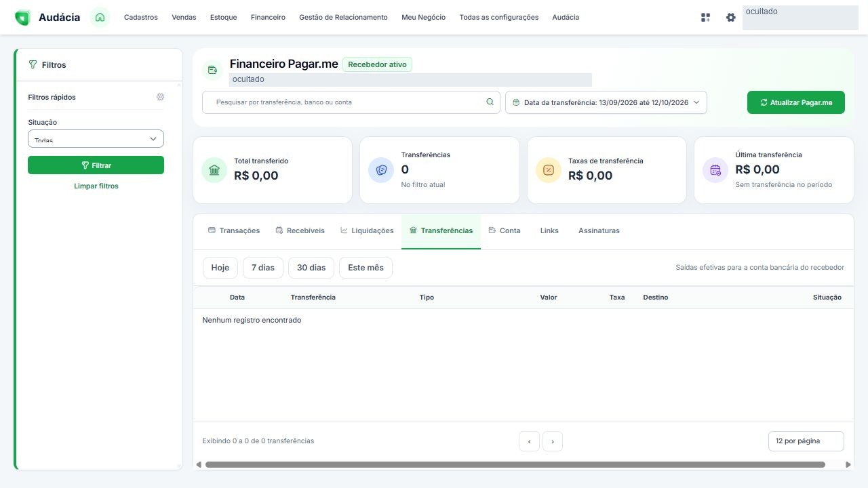Select the 30 dias quick range button
The height and width of the screenshot is (488, 868).
311,268
